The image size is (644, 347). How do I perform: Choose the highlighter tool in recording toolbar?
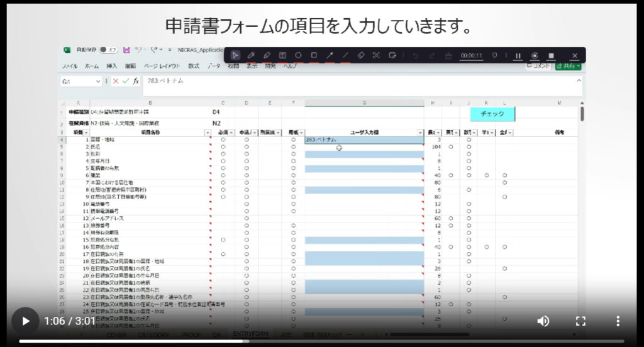267,55
